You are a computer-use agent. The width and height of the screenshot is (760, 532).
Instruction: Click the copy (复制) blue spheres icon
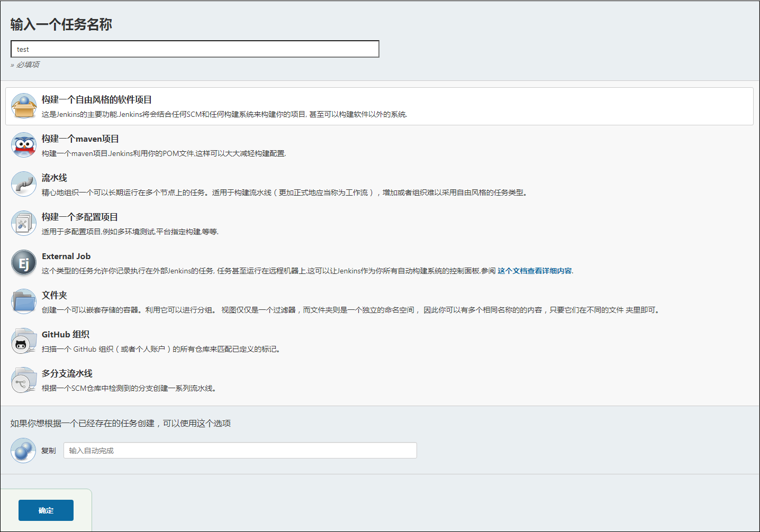(23, 451)
